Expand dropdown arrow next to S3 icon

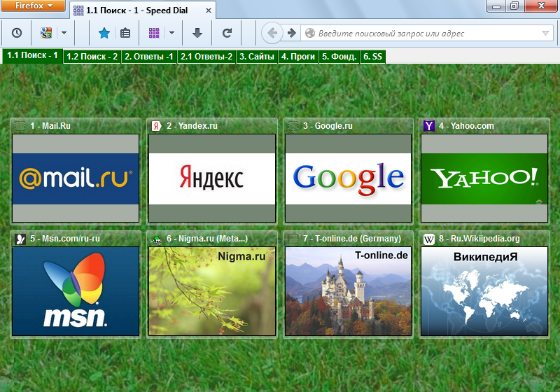pos(64,33)
